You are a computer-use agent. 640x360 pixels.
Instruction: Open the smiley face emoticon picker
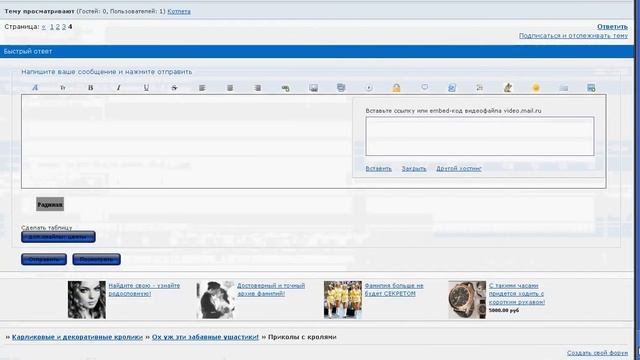coord(536,88)
